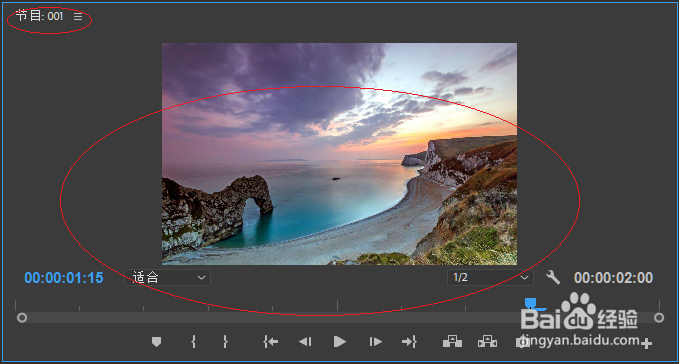The height and width of the screenshot is (364, 679).
Task: Select the 节目: 001 panel tab
Action: (x=39, y=16)
